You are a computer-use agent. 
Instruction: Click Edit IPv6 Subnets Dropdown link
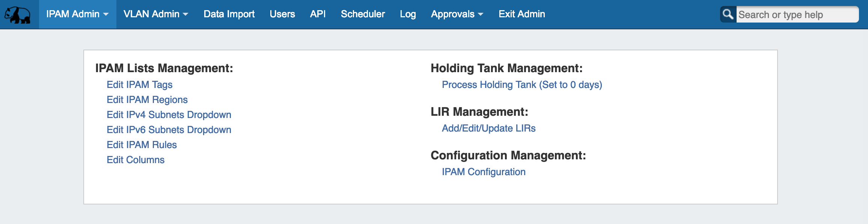[x=169, y=130]
